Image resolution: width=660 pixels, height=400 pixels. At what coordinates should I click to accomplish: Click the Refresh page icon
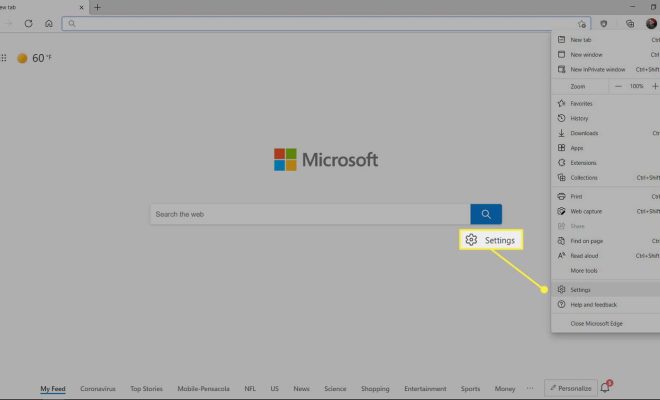28,24
